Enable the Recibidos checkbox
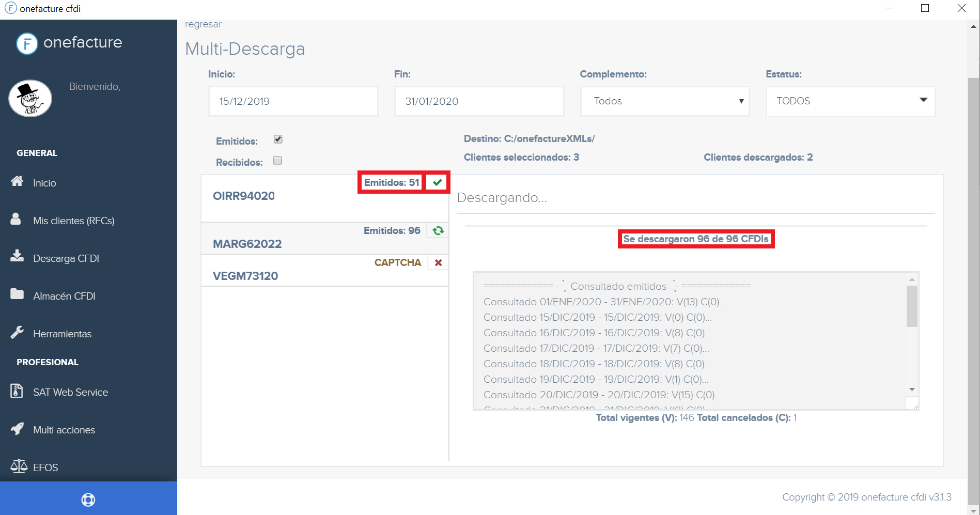 (277, 161)
